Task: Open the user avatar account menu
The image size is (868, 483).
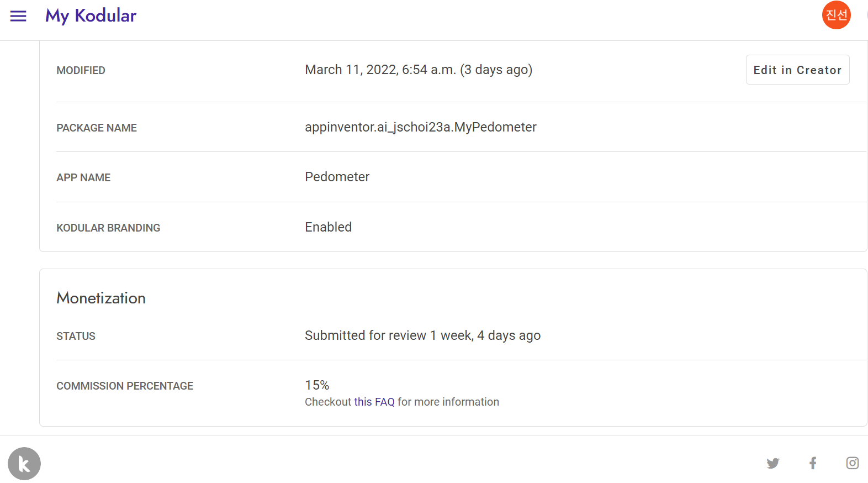Action: (836, 15)
